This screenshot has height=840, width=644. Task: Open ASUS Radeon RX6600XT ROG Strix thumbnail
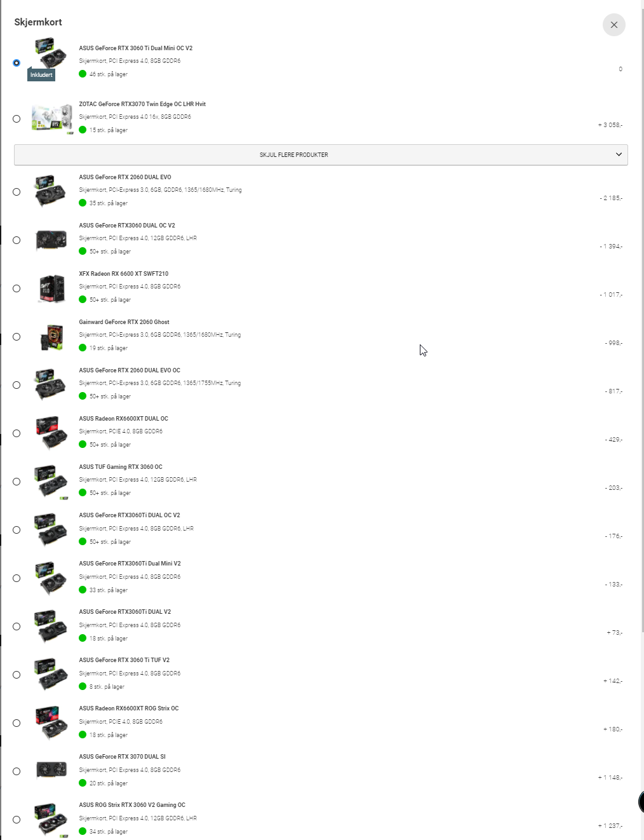click(51, 722)
